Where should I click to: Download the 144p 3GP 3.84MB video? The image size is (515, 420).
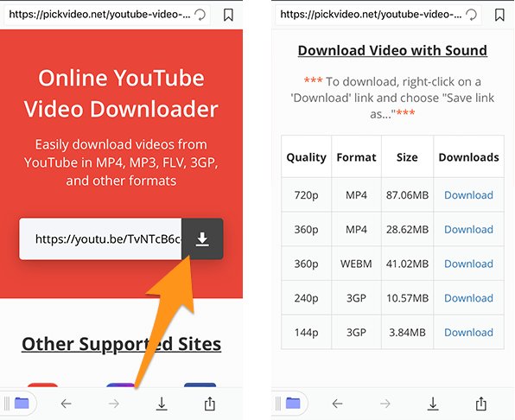[468, 333]
